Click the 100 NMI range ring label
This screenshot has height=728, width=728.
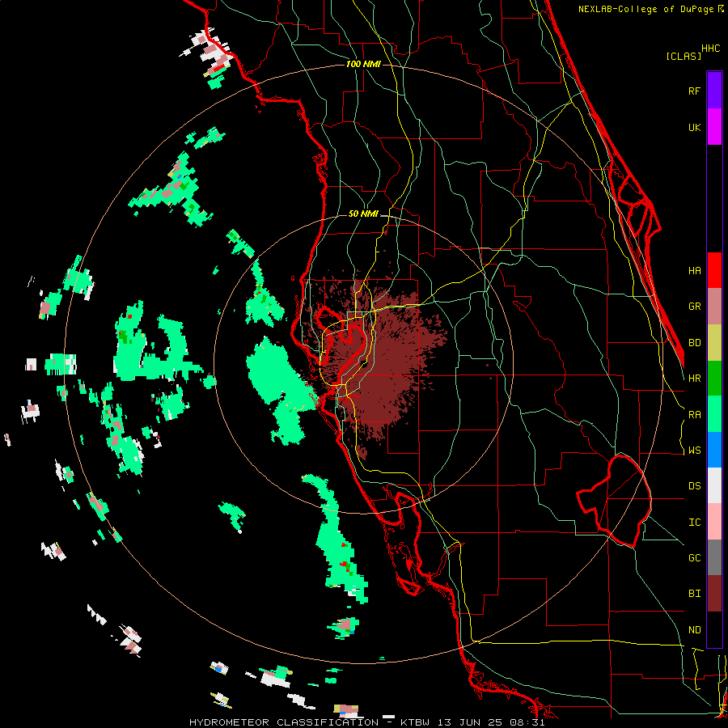click(363, 64)
